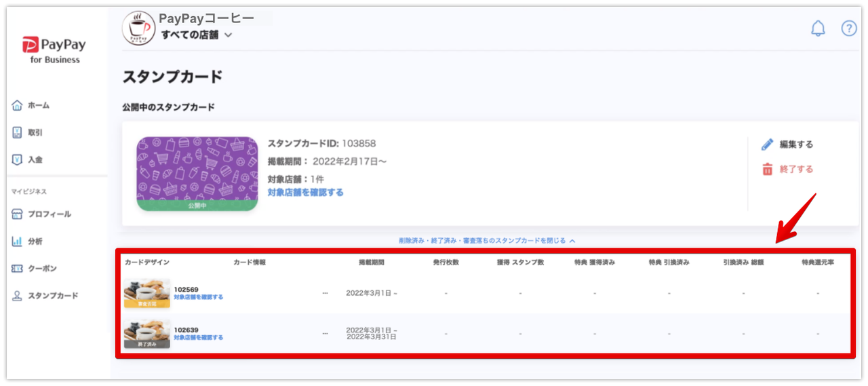
Task: Click the 引換済み 総額 column header
Action: tap(744, 263)
